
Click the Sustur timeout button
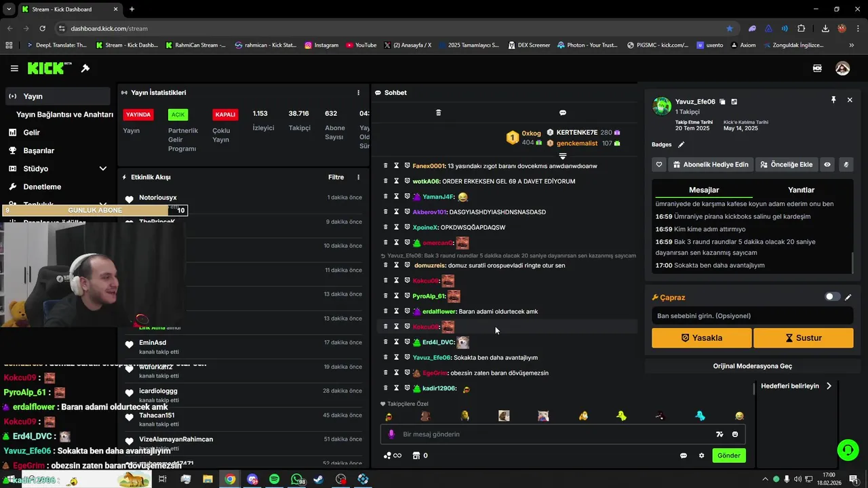click(804, 338)
